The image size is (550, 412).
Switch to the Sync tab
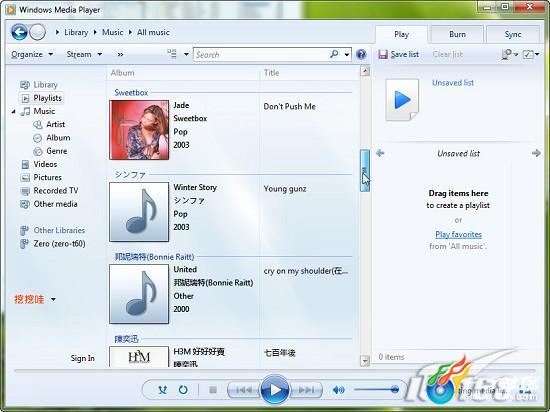(x=513, y=34)
